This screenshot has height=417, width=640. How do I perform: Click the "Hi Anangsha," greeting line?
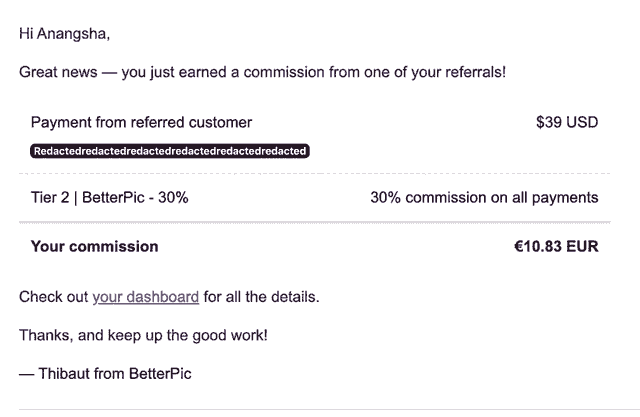(64, 34)
